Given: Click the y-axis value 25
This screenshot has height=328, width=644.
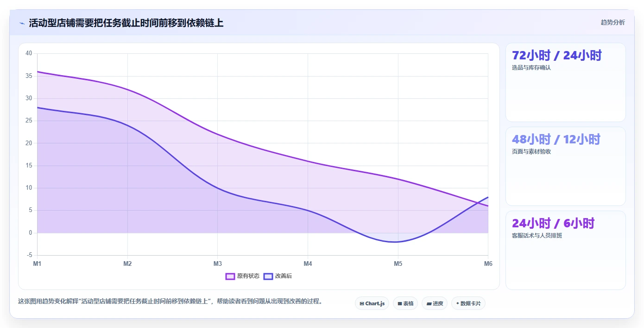Looking at the screenshot, I should pyautogui.click(x=29, y=121).
